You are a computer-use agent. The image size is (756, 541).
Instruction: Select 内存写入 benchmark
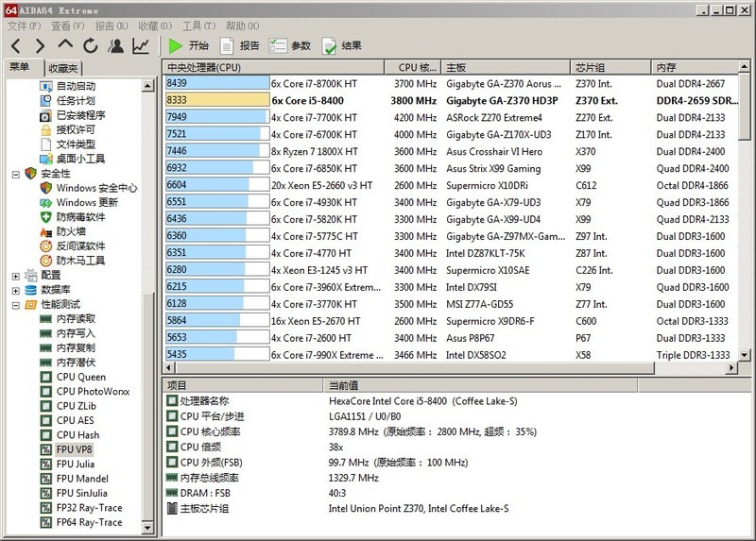click(x=76, y=333)
